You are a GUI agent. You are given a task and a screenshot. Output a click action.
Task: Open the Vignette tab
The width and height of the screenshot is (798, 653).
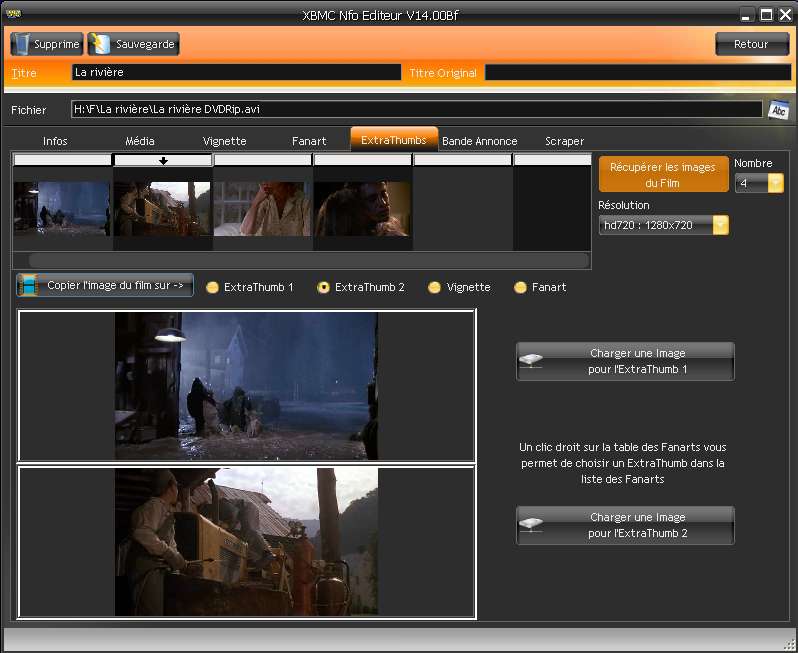(x=224, y=141)
